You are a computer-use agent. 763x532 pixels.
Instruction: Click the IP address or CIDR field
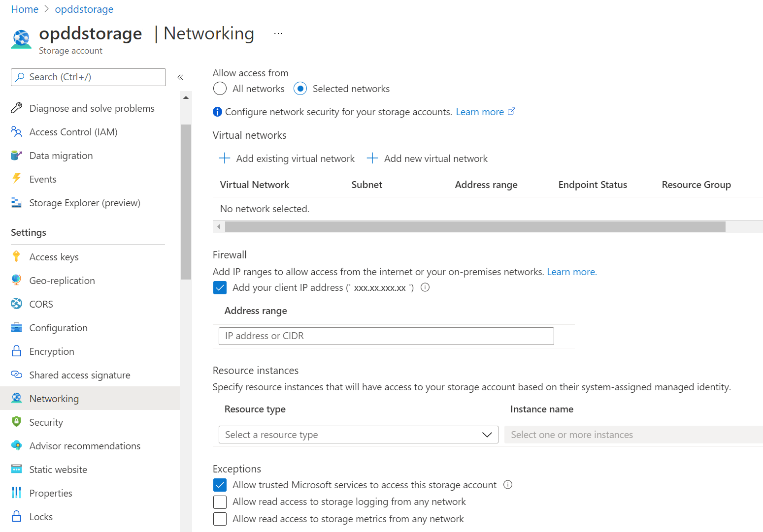[386, 336]
